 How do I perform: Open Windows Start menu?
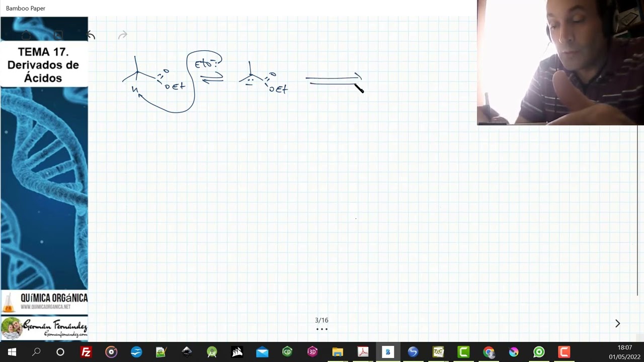(12, 352)
